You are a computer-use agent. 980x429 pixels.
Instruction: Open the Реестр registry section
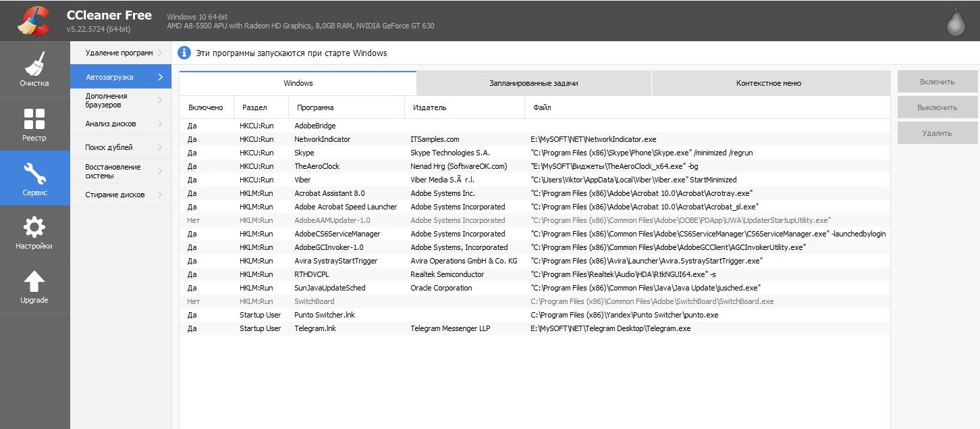click(34, 120)
